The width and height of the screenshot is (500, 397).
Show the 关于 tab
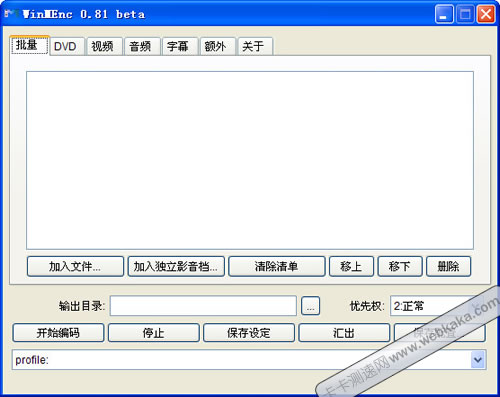click(x=253, y=46)
